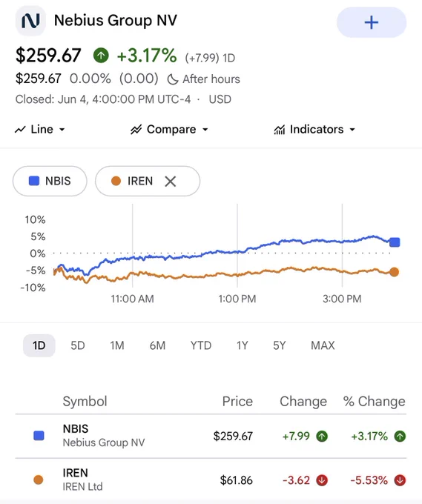Click the up-arrow icon next to +3.17% in table

pos(400,436)
